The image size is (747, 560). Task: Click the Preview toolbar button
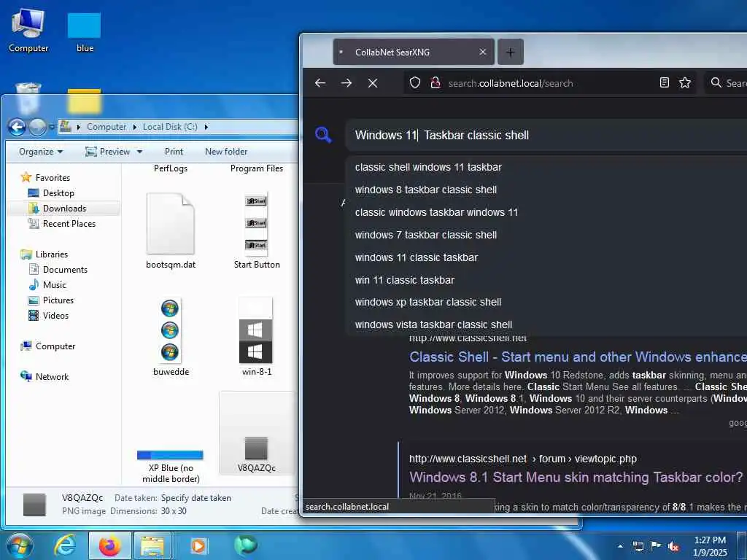tap(107, 152)
